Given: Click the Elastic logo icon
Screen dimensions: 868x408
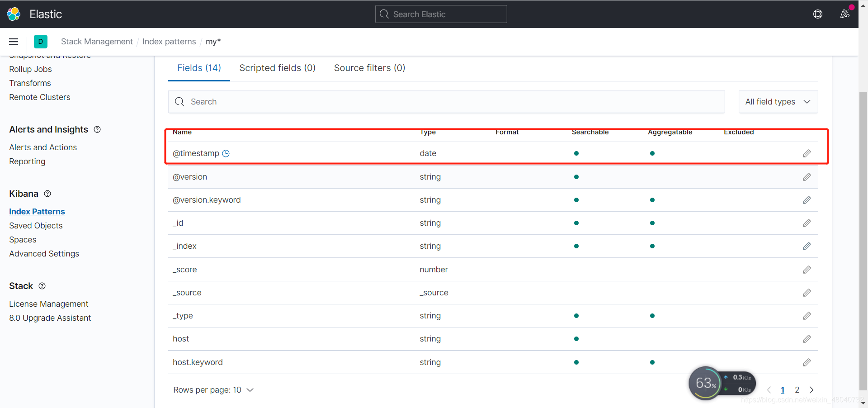Looking at the screenshot, I should click(x=14, y=14).
